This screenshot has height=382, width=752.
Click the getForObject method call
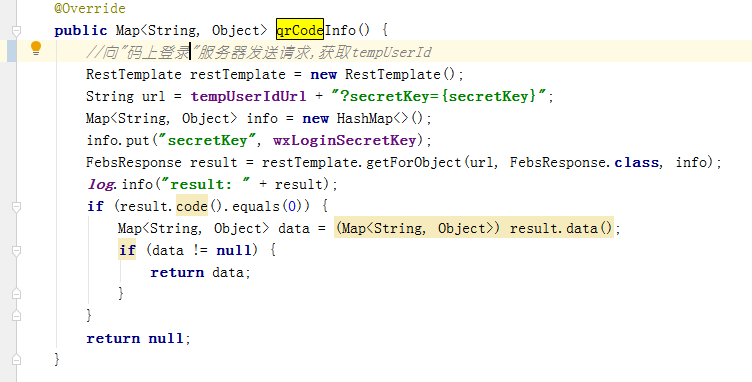414,162
